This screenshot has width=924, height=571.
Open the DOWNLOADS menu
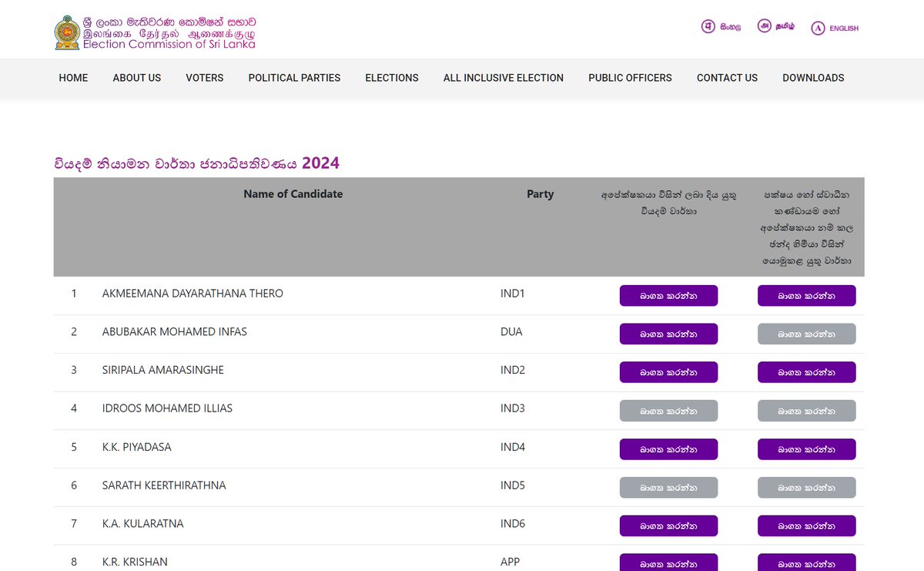pyautogui.click(x=813, y=78)
